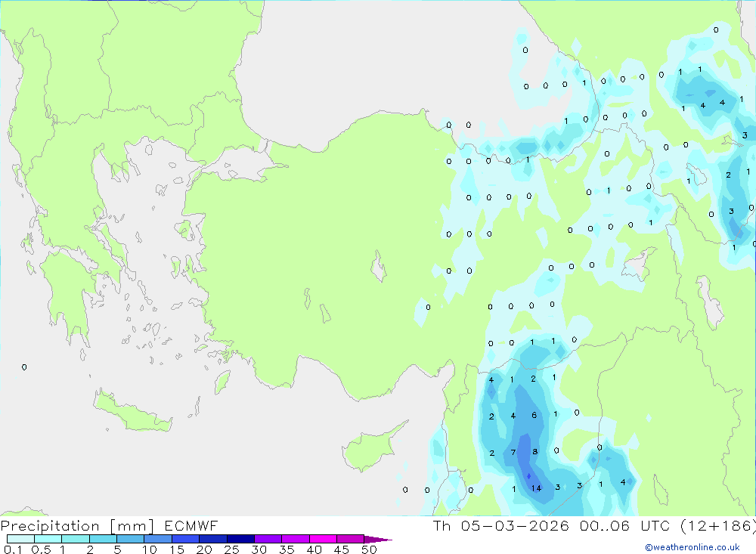Click the legend label '25'
This screenshot has width=756, height=554.
pyautogui.click(x=231, y=549)
